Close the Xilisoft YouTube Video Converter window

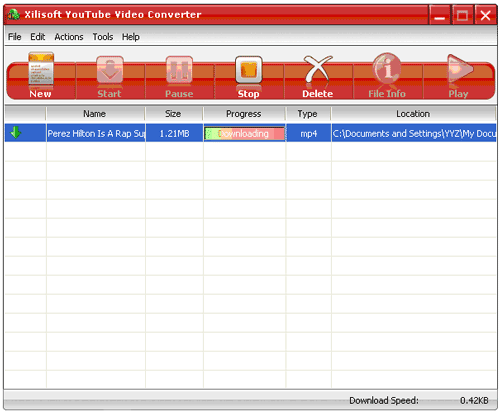(485, 15)
